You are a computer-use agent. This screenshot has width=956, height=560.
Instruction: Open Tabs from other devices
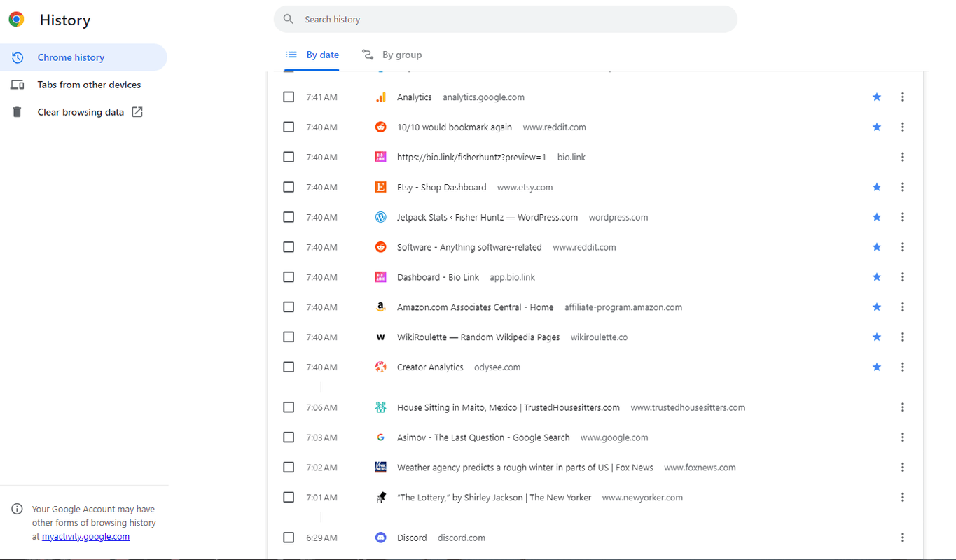pos(83,85)
